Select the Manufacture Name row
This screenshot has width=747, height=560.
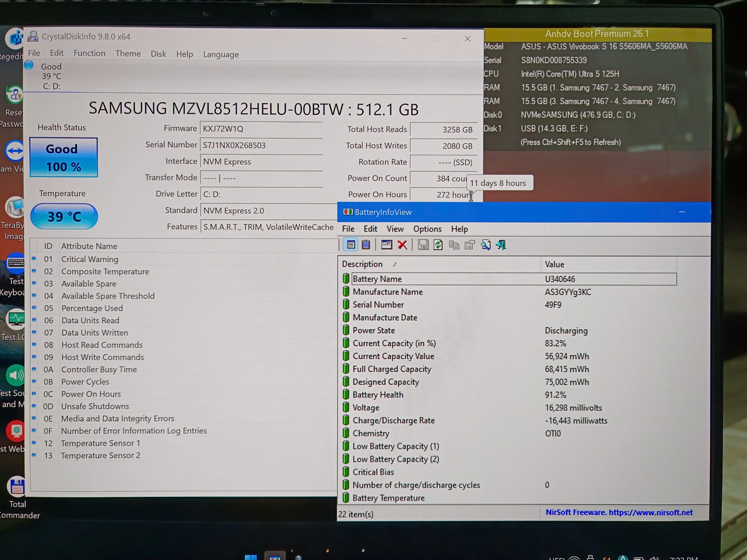[509, 292]
